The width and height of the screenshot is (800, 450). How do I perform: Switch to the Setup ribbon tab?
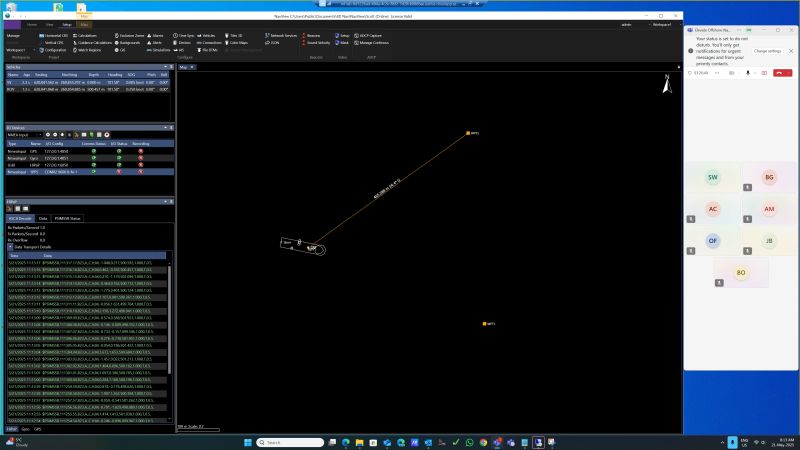tap(67, 23)
